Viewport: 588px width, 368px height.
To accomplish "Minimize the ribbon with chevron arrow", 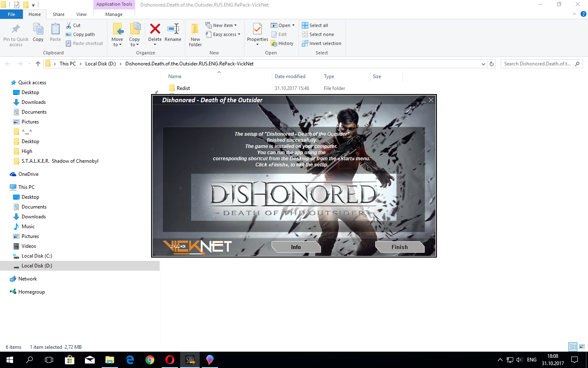I will pos(575,14).
